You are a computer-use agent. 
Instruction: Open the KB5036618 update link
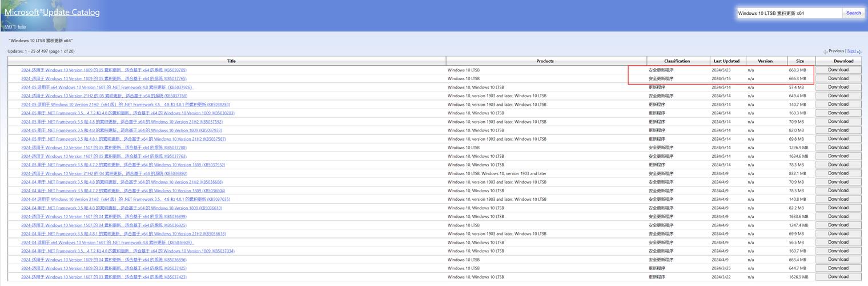click(123, 233)
